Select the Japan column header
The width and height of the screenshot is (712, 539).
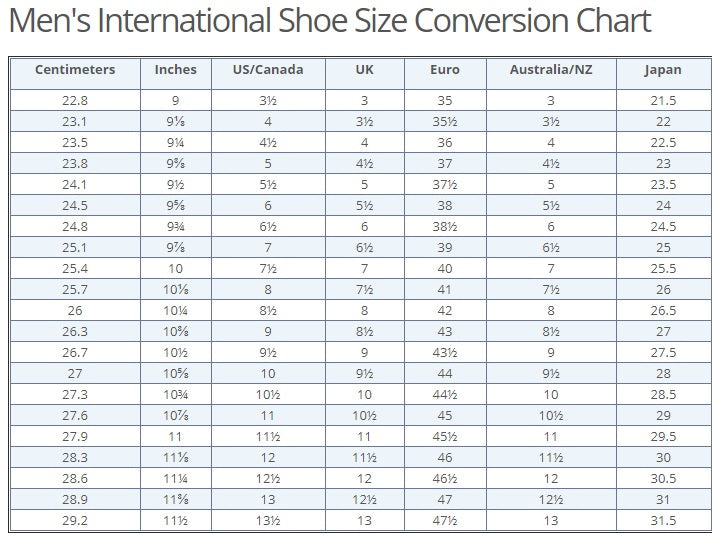pyautogui.click(x=663, y=70)
